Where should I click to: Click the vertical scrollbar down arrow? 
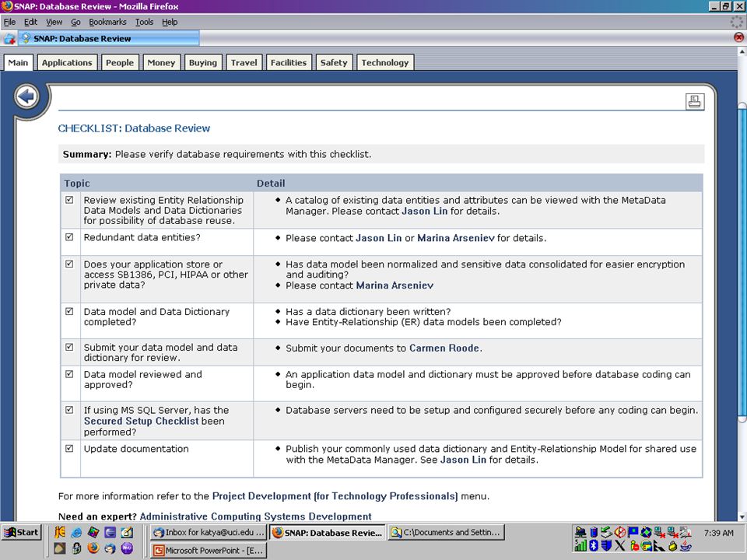tap(742, 516)
